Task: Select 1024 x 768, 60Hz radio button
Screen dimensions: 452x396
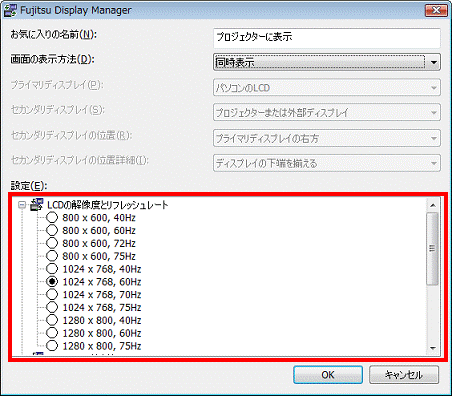Action: pyautogui.click(x=52, y=282)
